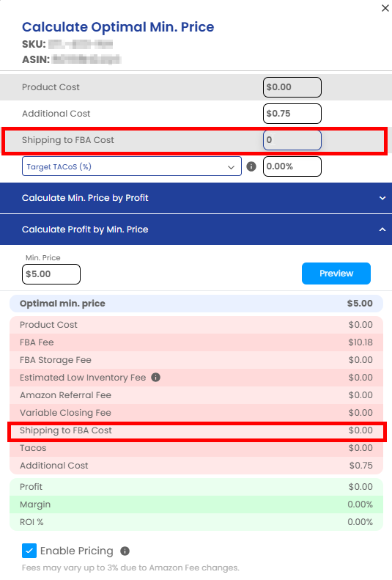The height and width of the screenshot is (580, 392).
Task: Uncheck the Enable Pricing checkbox
Action: [29, 551]
